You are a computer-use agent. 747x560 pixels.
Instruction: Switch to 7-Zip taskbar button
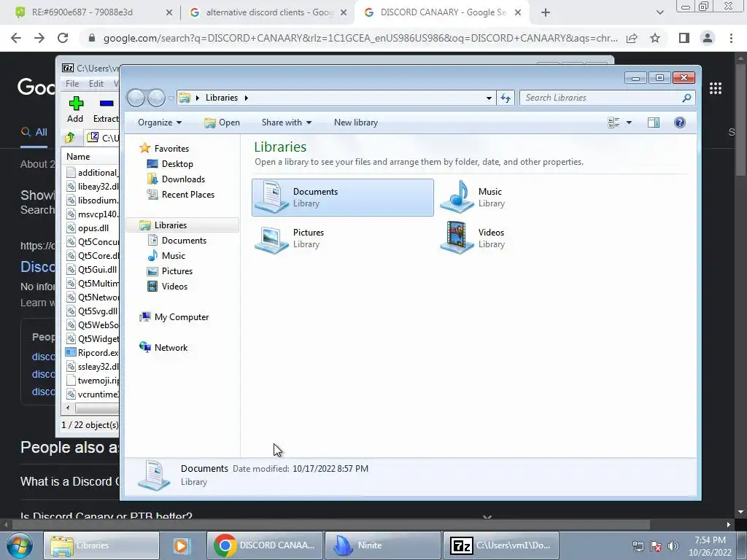tap(500, 545)
